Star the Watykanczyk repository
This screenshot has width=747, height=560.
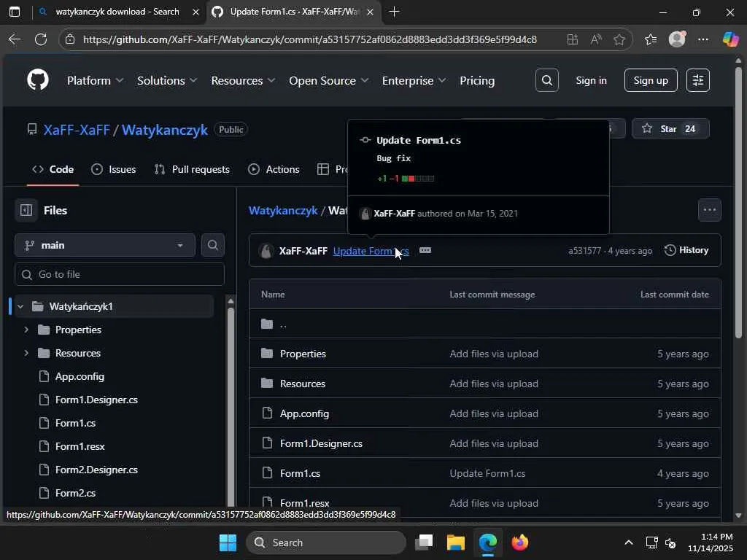[x=670, y=128]
